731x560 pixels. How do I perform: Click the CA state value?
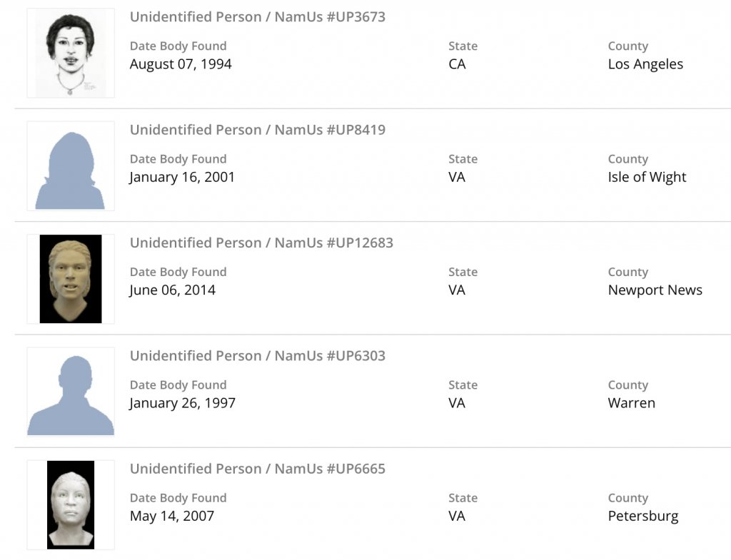(x=457, y=64)
